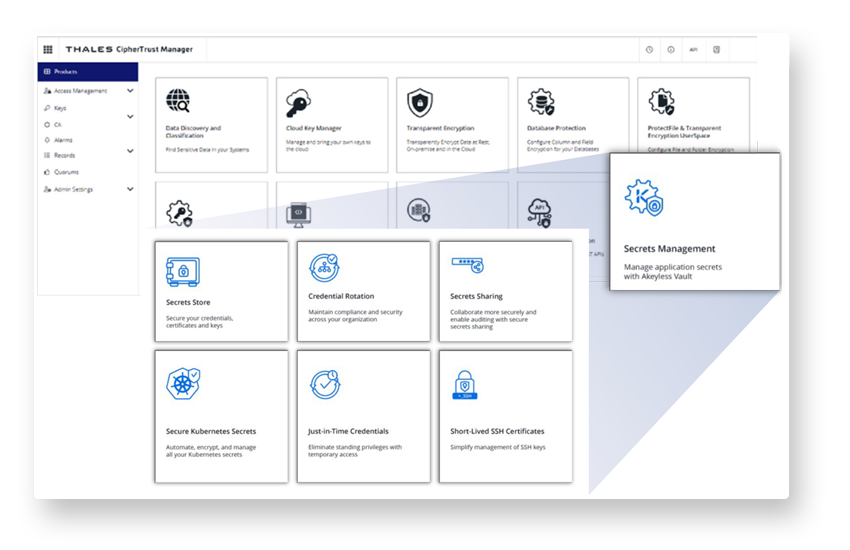Click the Database Protection gear icon
This screenshot has width=850, height=550.
(541, 102)
